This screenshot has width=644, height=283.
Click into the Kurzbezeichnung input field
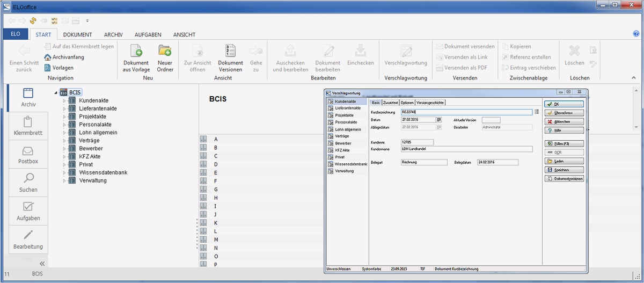[466, 112]
